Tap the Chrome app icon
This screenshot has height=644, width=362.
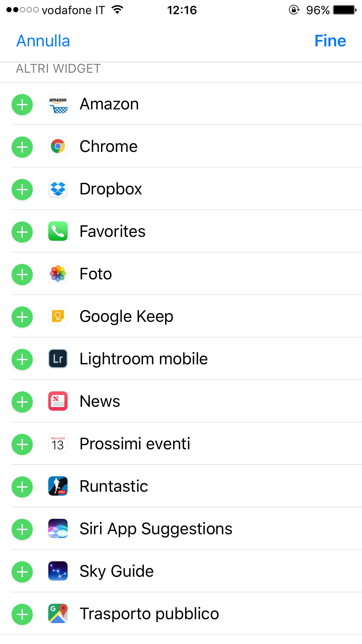point(58,146)
